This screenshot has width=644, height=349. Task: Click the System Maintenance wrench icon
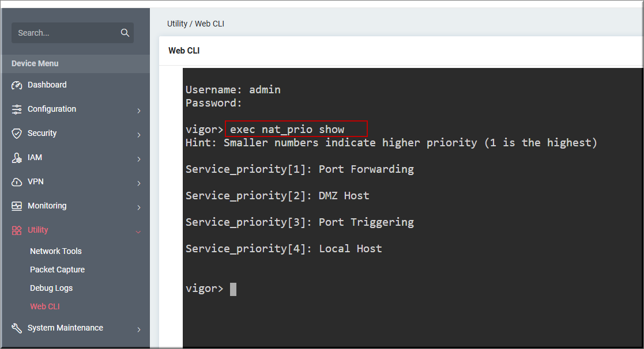tap(17, 328)
